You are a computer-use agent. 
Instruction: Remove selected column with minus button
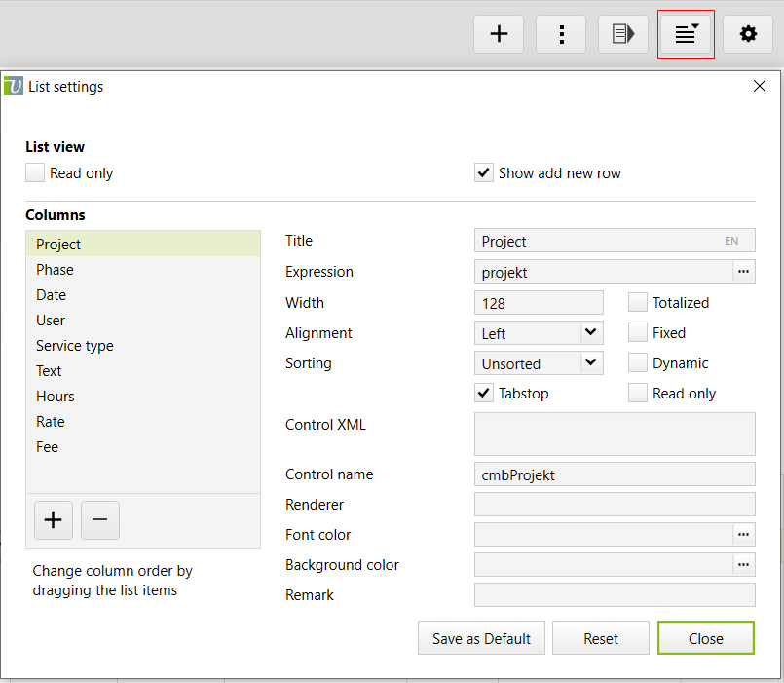(100, 520)
